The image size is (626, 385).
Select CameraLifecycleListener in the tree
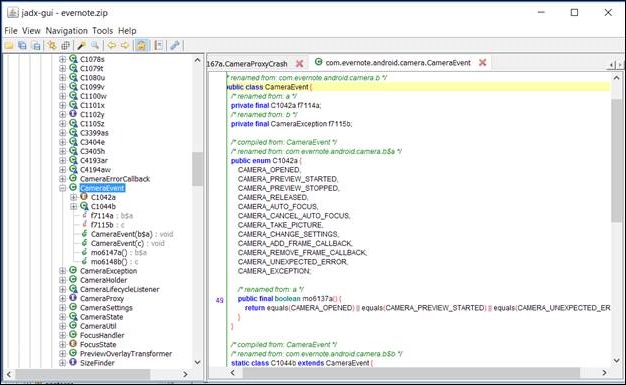click(x=119, y=289)
